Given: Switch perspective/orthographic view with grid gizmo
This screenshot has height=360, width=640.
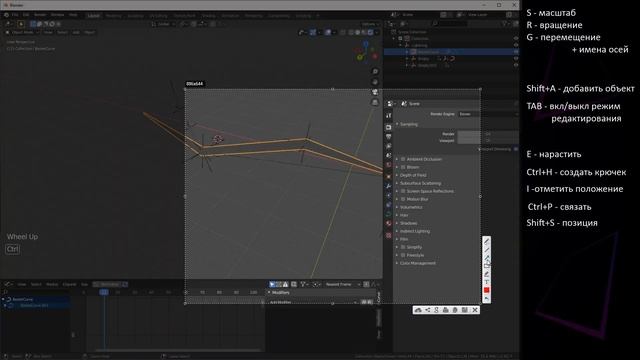Looking at the screenshot, I should click(375, 102).
